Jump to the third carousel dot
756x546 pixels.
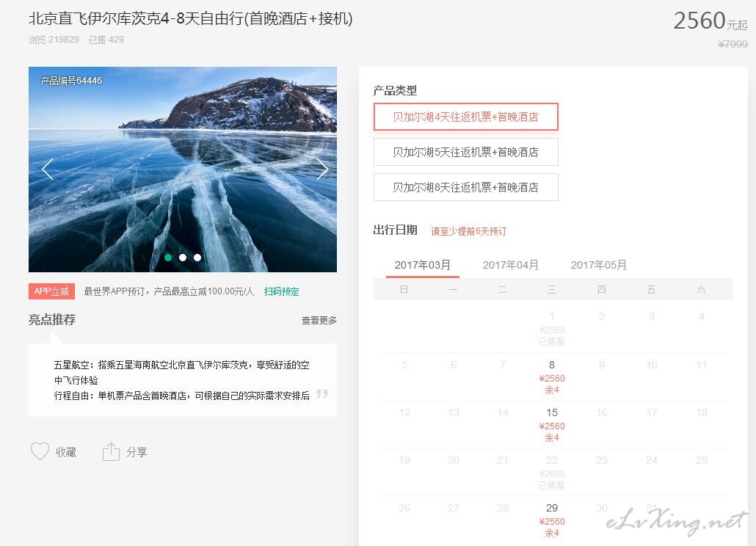pos(197,258)
